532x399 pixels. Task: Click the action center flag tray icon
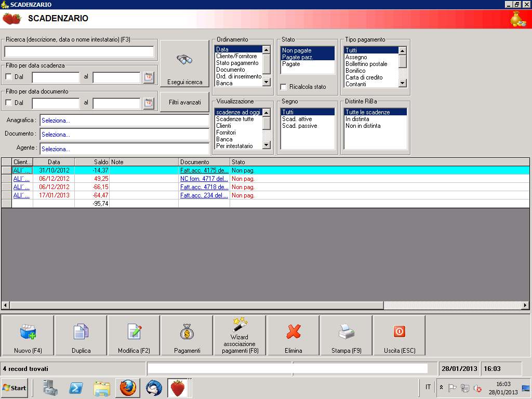click(x=452, y=388)
